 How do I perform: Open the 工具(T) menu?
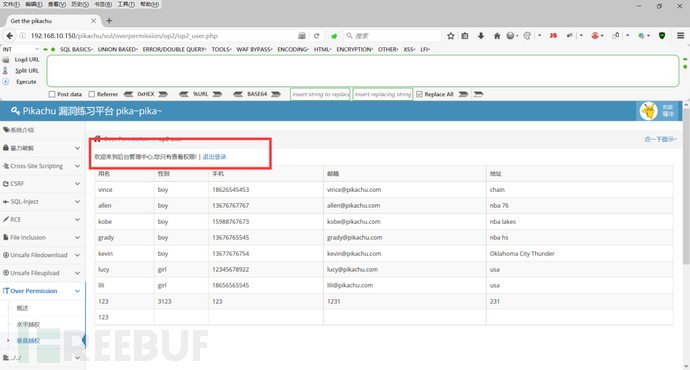click(x=126, y=4)
